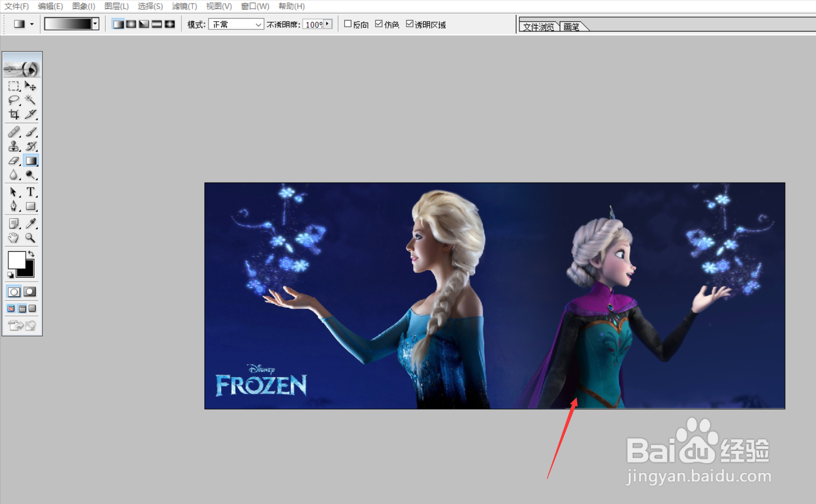The height and width of the screenshot is (504, 816).
Task: Click the Frozen image on the canvas
Action: (495, 296)
